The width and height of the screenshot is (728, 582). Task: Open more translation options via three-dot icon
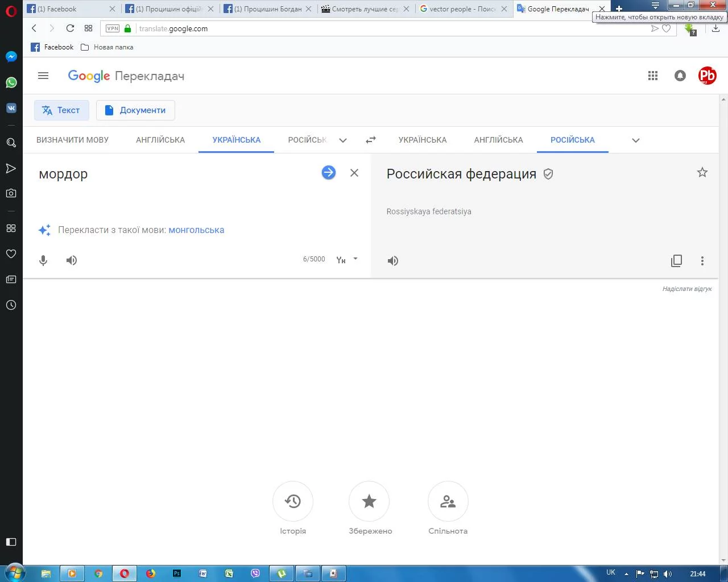pos(702,260)
